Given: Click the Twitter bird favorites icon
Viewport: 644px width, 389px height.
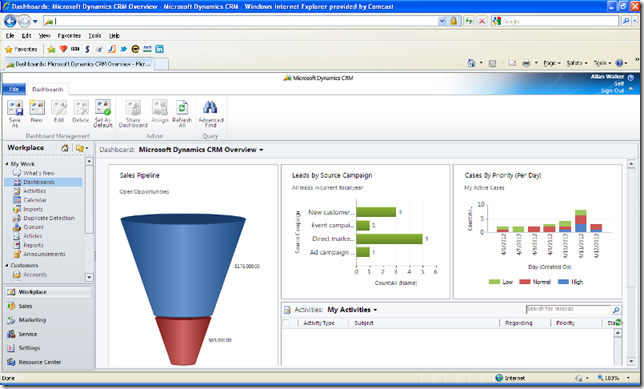Looking at the screenshot, I should pos(123,49).
